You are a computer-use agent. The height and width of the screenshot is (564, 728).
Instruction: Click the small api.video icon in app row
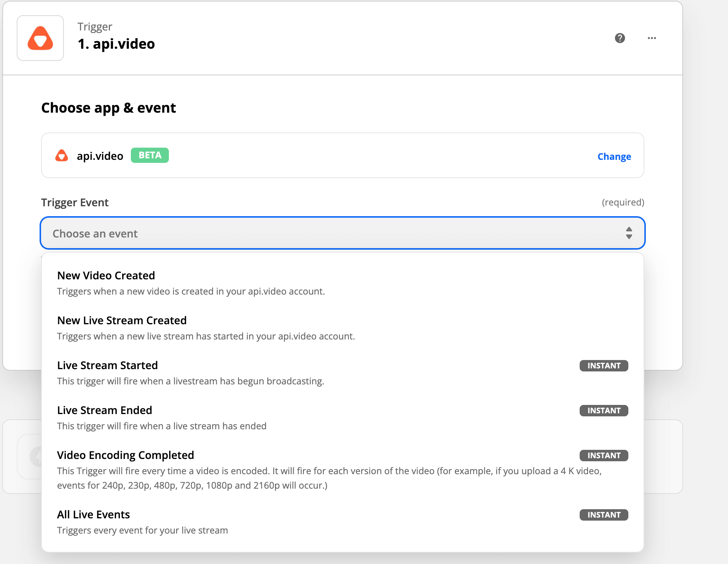coord(62,156)
